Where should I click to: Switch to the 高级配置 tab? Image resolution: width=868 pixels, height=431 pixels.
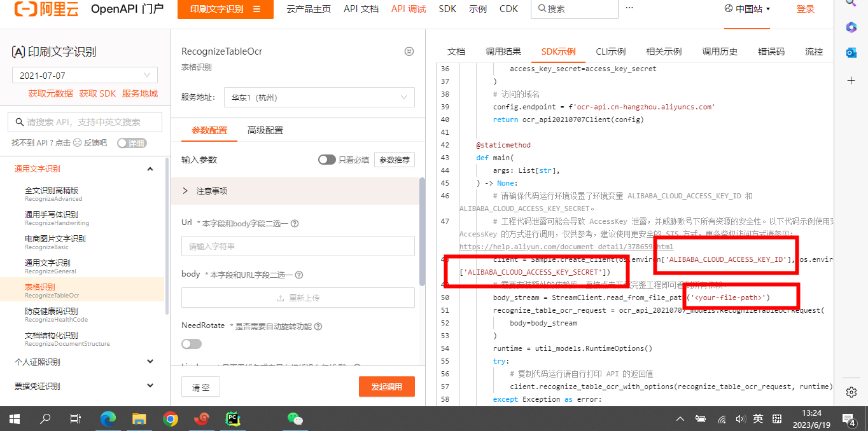tap(265, 130)
